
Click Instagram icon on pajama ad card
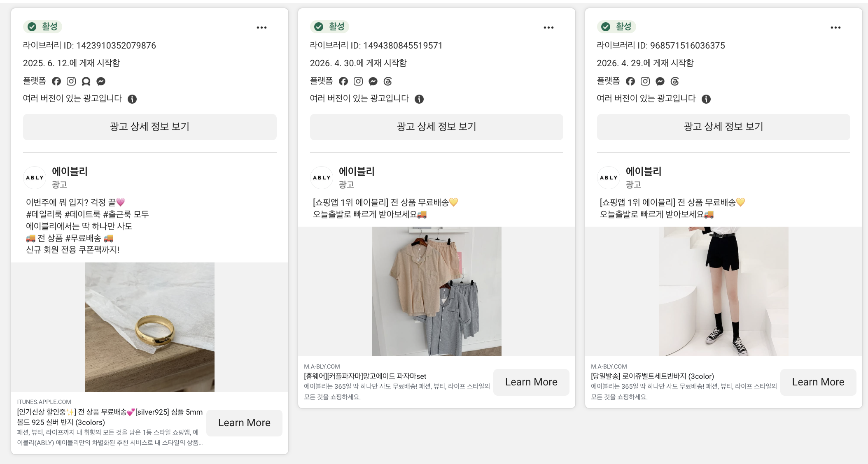tap(358, 81)
